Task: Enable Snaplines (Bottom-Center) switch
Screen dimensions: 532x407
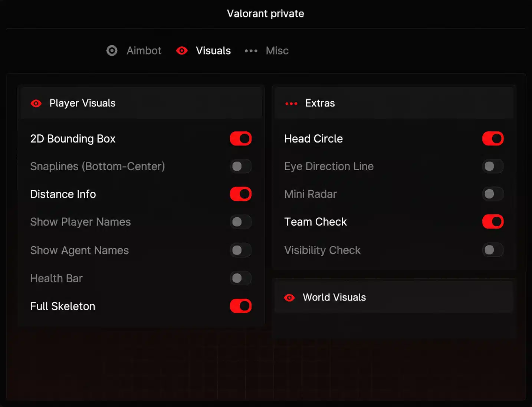Action: click(x=241, y=166)
